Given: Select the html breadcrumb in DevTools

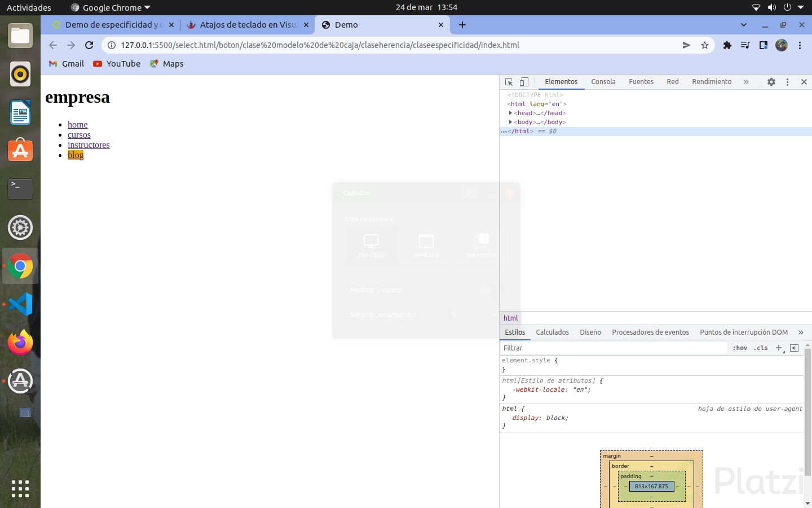Looking at the screenshot, I should point(511,318).
